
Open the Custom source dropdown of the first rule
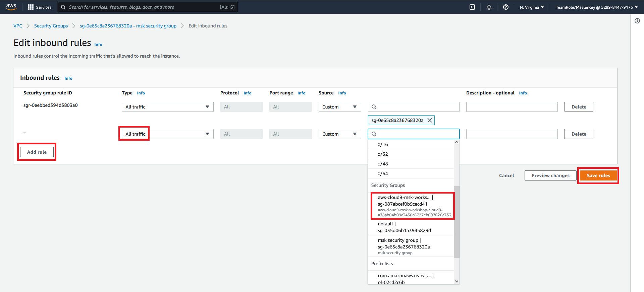tap(340, 107)
